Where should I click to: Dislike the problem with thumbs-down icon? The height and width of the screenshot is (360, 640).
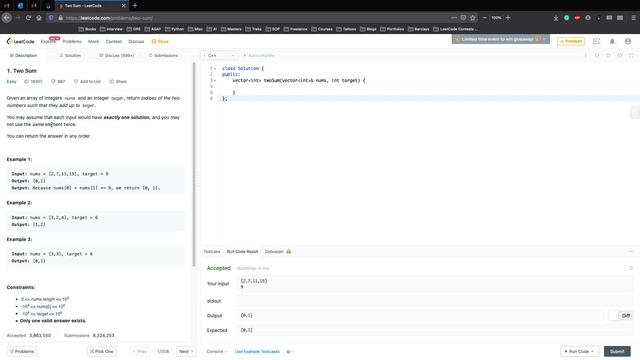pos(53,82)
